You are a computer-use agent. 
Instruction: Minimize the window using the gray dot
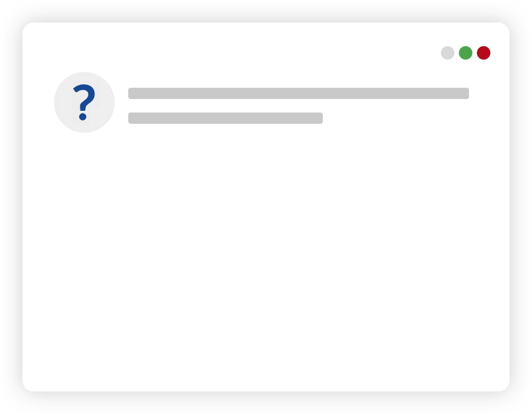[x=448, y=53]
